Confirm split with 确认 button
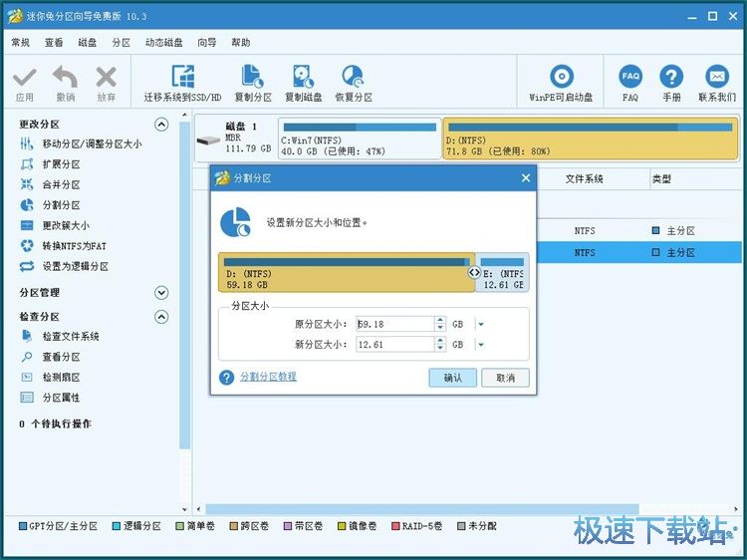 click(x=452, y=378)
